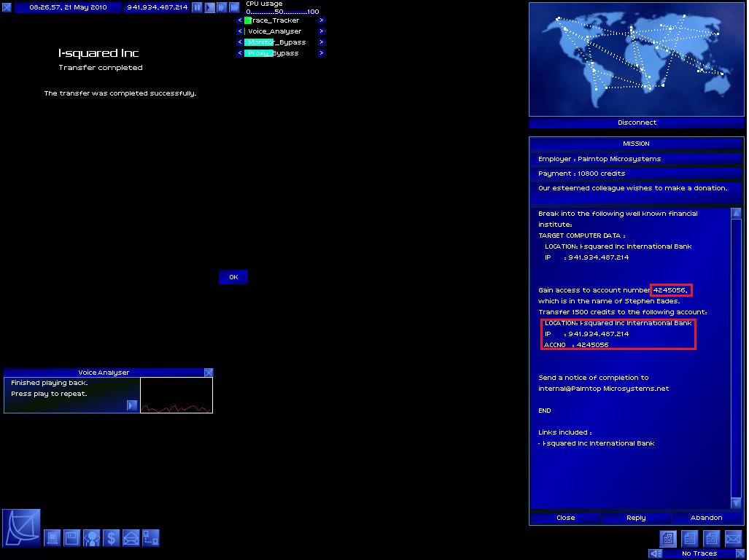Close the mission panel

(x=565, y=518)
